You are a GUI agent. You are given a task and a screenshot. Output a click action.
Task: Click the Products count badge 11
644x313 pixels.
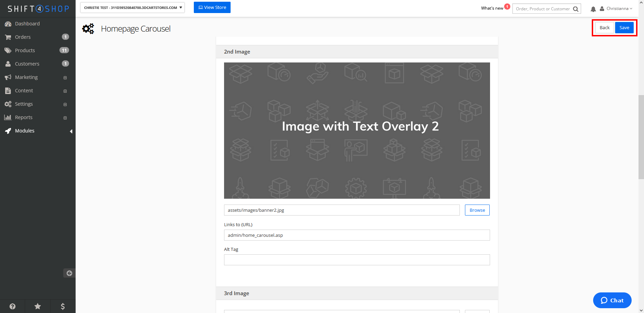click(x=64, y=50)
